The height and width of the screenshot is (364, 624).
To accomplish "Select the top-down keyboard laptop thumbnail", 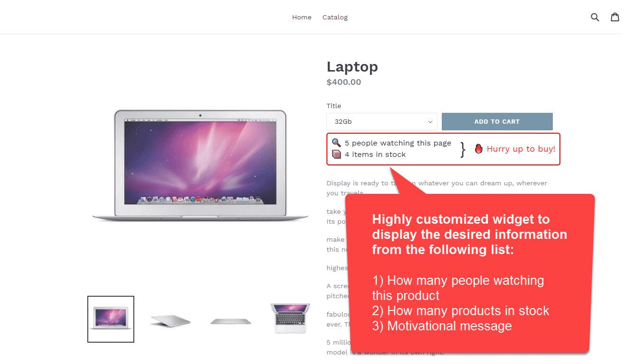I will click(290, 318).
